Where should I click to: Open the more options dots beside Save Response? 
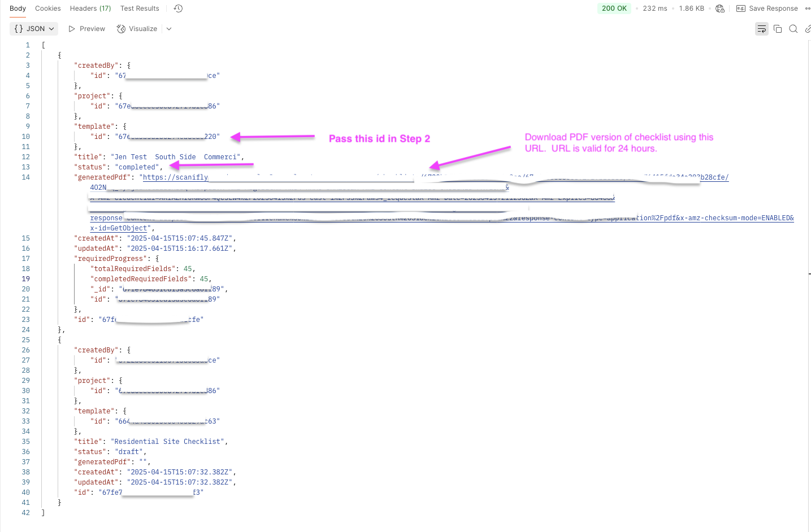tap(808, 8)
